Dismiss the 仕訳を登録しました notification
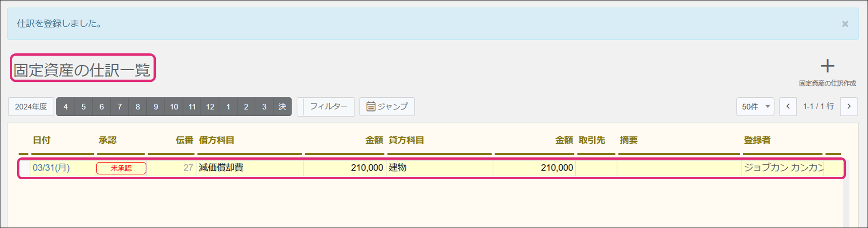This screenshot has width=868, height=228. [x=845, y=24]
